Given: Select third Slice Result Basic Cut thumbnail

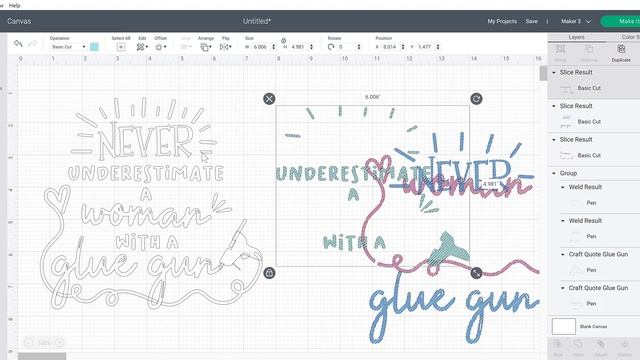Looking at the screenshot, I should tap(566, 156).
